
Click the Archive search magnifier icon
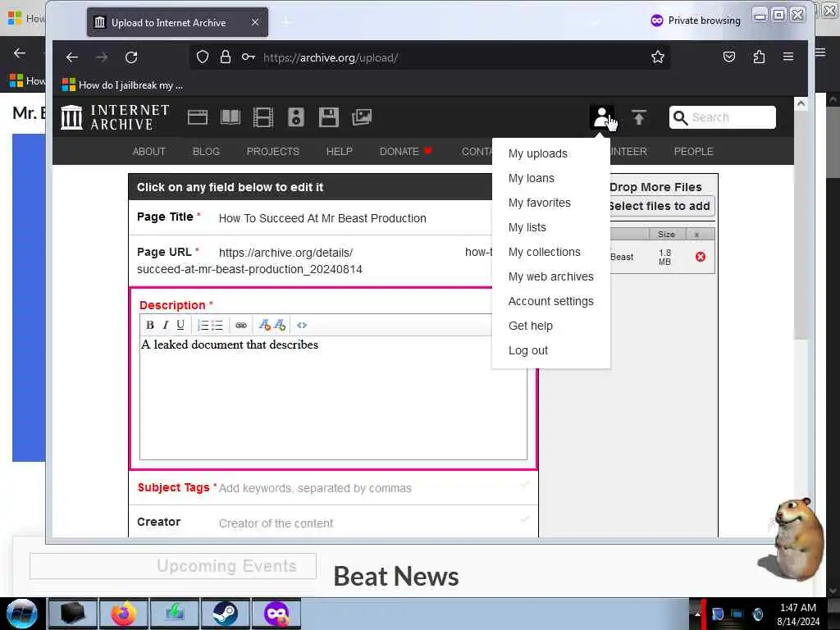(680, 117)
